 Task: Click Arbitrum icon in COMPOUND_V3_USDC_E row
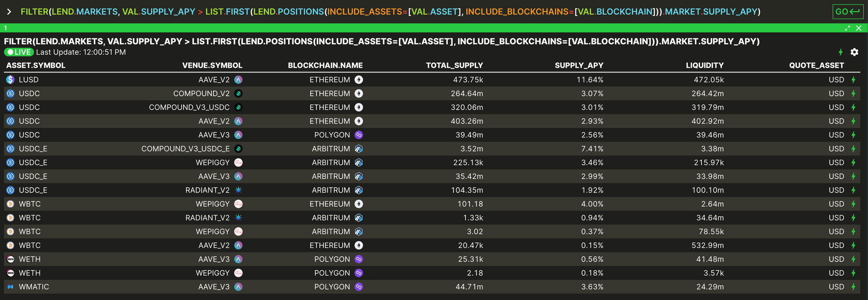358,149
